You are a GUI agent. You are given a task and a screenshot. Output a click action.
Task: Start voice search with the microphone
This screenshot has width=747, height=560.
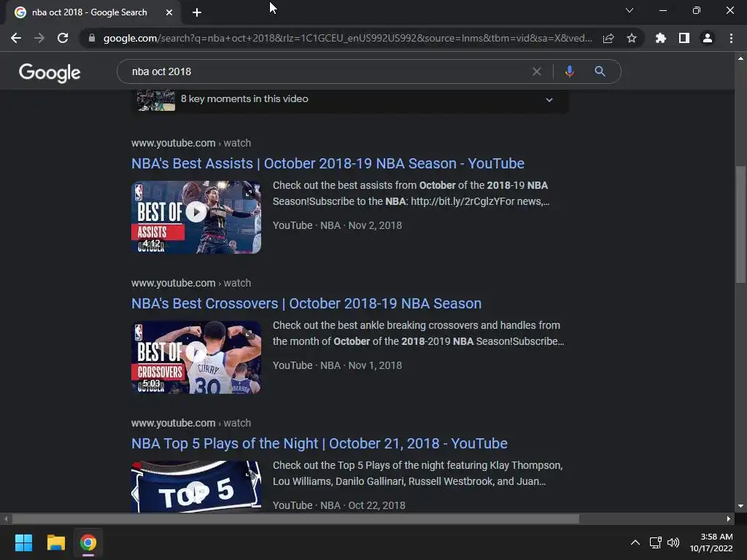coord(569,71)
